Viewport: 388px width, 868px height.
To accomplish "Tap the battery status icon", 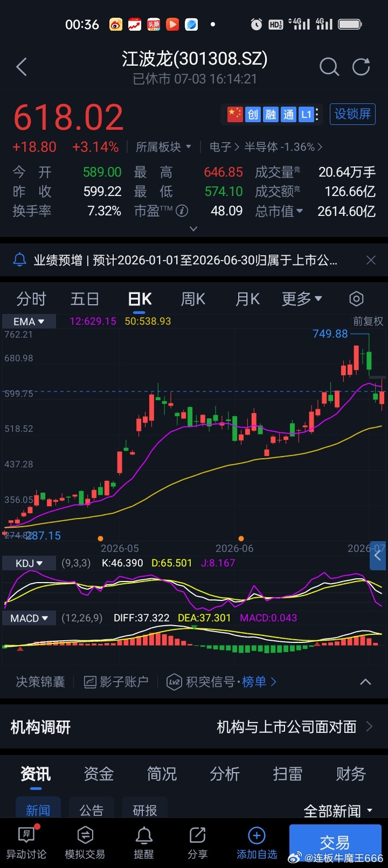I will [350, 24].
